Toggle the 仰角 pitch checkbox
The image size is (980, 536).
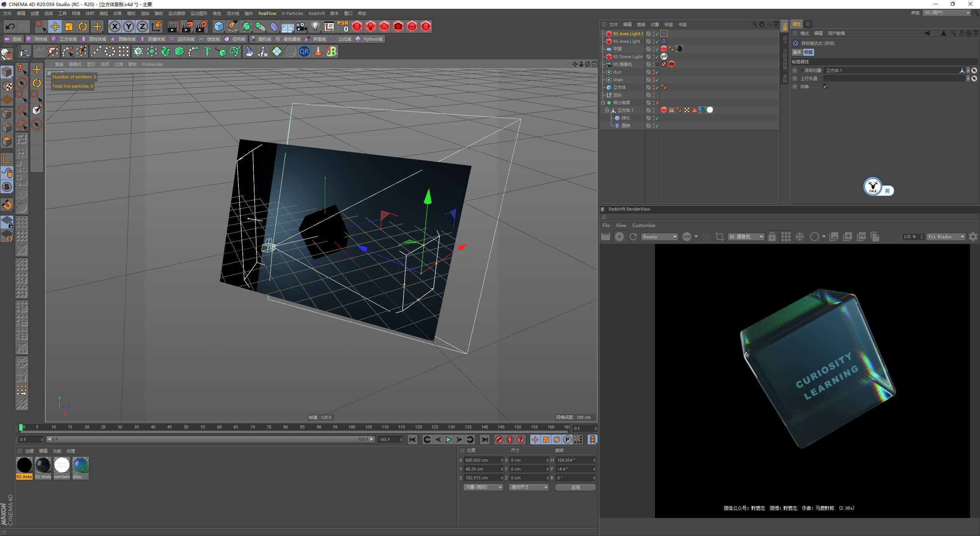[826, 87]
